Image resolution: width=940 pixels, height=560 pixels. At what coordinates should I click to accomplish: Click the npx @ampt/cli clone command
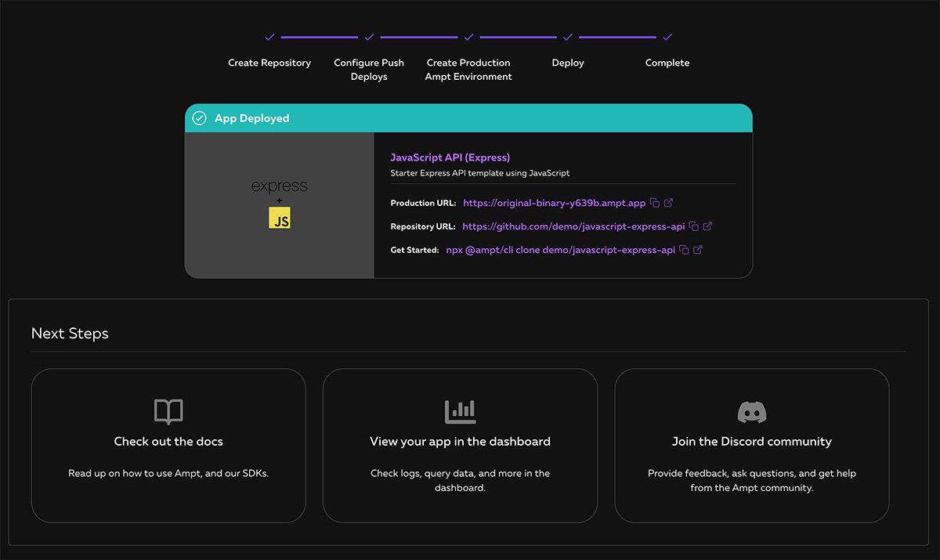(560, 250)
